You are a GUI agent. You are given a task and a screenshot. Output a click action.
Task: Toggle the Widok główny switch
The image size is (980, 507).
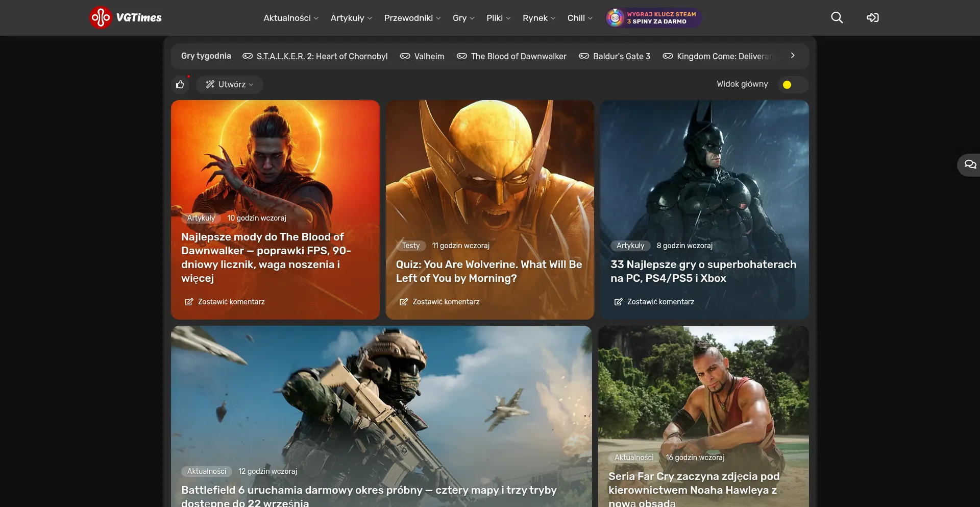(x=793, y=85)
